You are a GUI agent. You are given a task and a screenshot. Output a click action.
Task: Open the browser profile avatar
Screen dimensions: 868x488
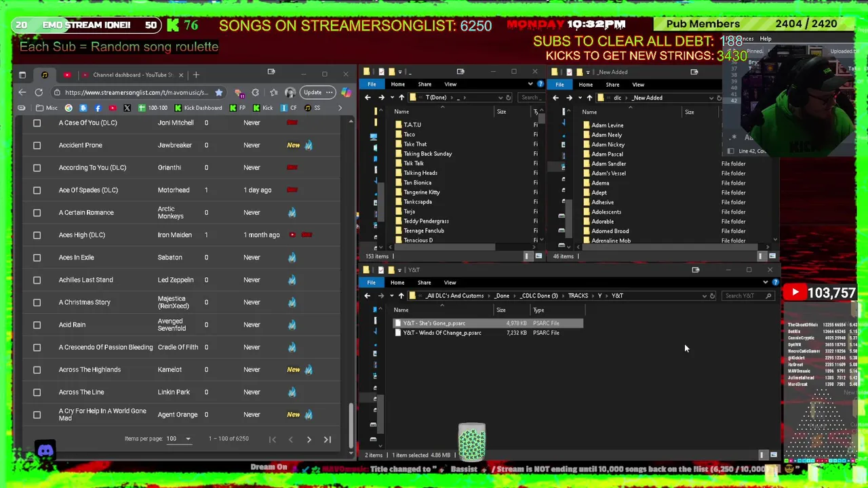[290, 92]
